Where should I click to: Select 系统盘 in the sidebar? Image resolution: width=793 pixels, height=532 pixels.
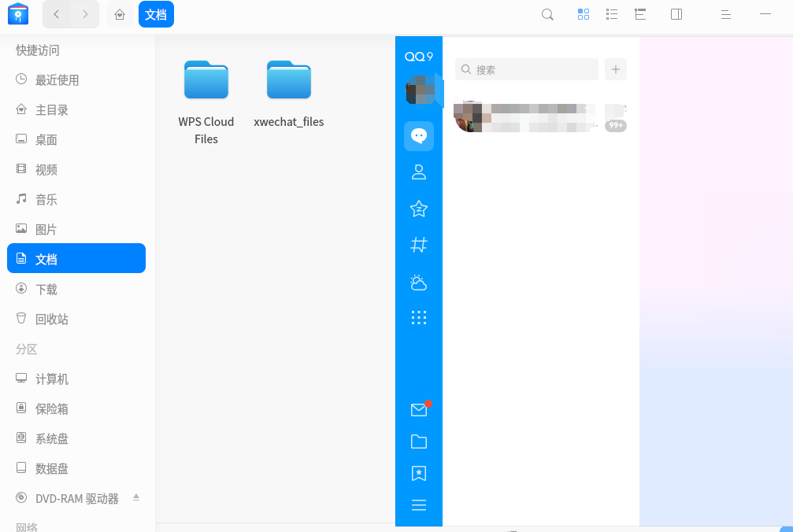(x=76, y=438)
